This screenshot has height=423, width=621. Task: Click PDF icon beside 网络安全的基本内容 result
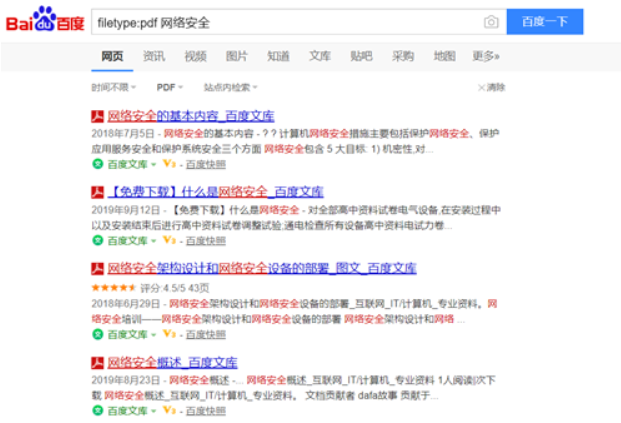(97, 116)
